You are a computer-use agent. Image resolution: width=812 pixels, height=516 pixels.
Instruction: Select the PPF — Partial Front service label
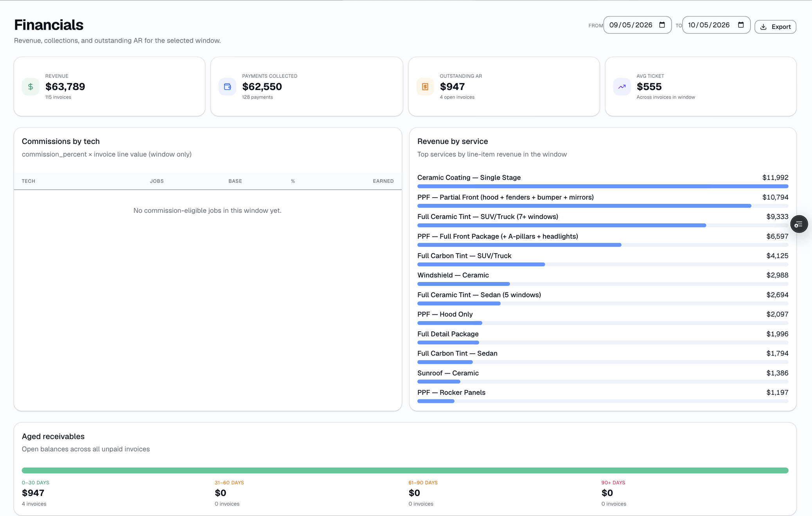tap(505, 197)
